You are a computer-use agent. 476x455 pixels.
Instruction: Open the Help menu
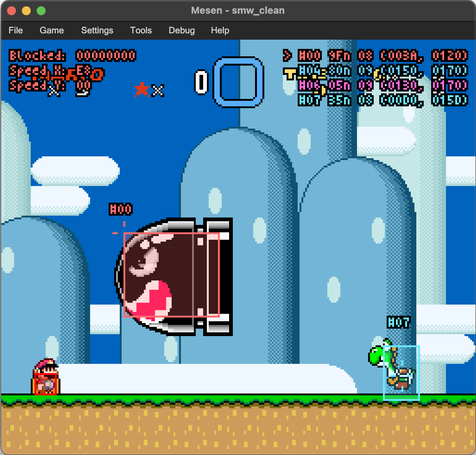tap(220, 30)
